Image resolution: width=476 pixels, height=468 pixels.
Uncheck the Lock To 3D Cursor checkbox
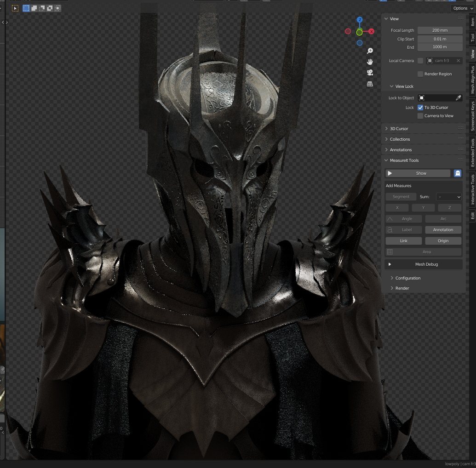click(x=420, y=108)
